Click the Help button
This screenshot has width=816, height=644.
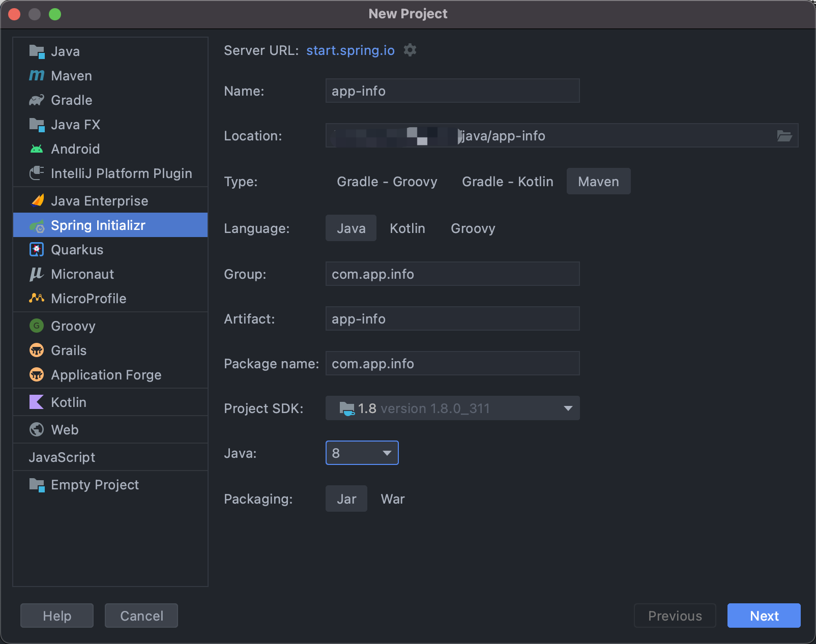[57, 616]
